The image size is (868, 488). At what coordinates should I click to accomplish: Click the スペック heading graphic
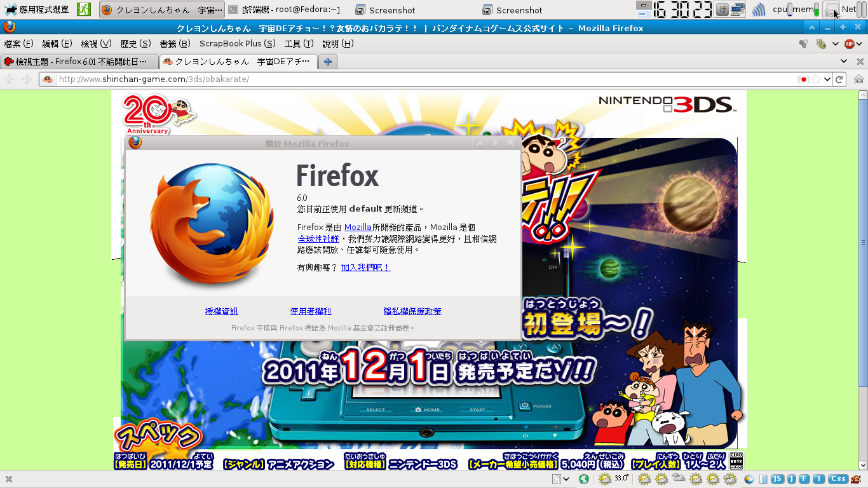coord(158,437)
